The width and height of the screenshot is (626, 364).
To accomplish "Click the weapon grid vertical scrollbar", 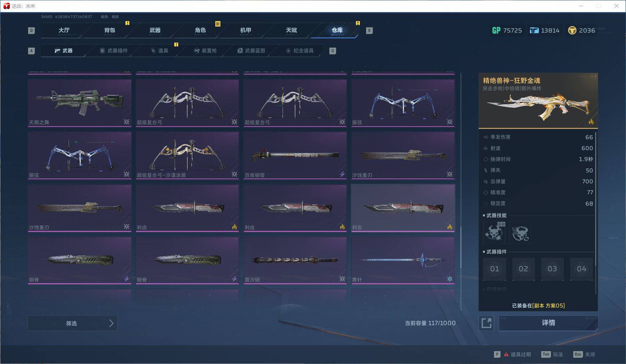I will 461,248.
